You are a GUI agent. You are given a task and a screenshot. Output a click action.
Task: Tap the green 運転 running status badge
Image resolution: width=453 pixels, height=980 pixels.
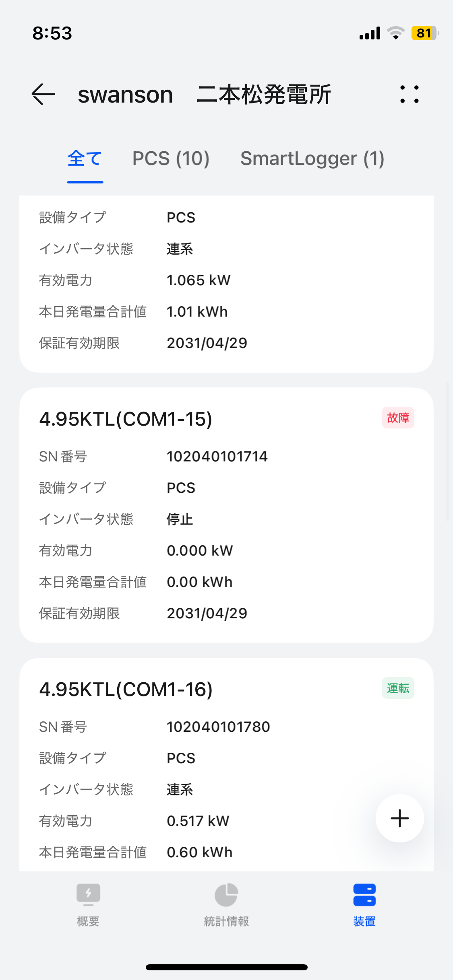click(x=398, y=688)
